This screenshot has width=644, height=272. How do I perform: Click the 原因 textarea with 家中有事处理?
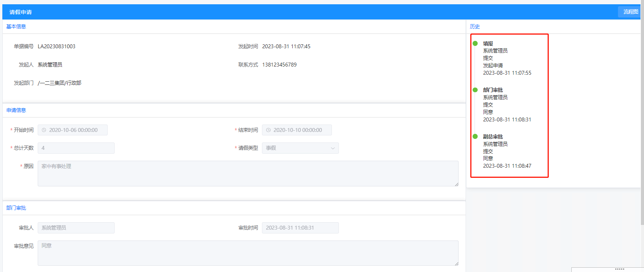tap(248, 174)
